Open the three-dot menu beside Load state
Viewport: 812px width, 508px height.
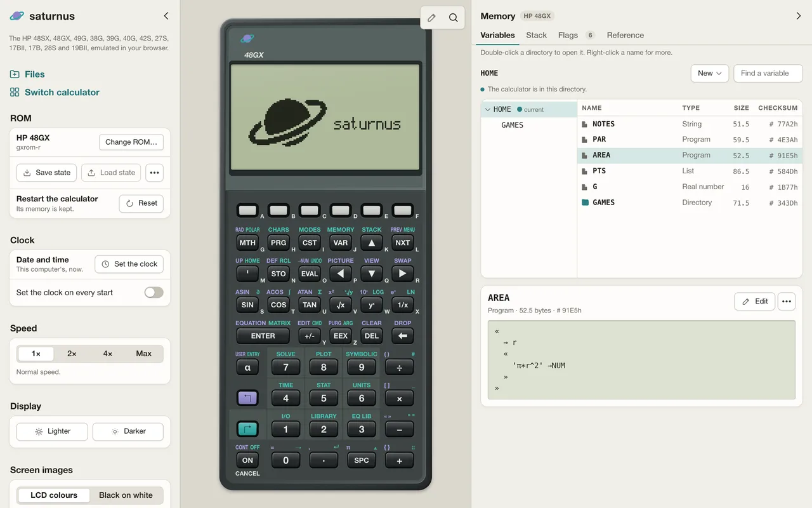[154, 173]
